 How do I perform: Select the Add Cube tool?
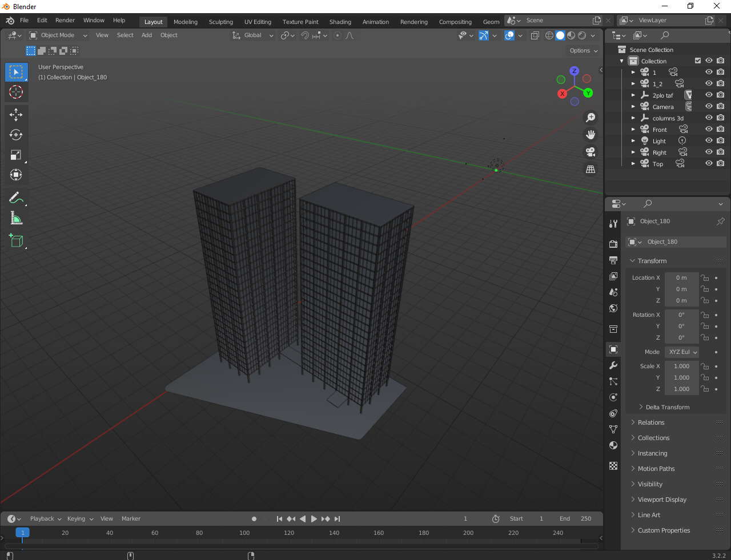pyautogui.click(x=16, y=241)
